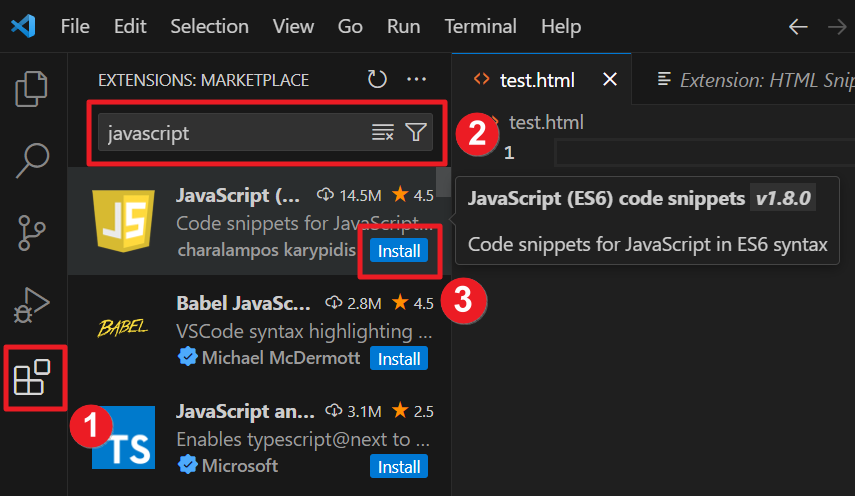Click the 2.5 rating of JavaScript and TypeScript
Screen dimensions: 855x496
tap(424, 411)
